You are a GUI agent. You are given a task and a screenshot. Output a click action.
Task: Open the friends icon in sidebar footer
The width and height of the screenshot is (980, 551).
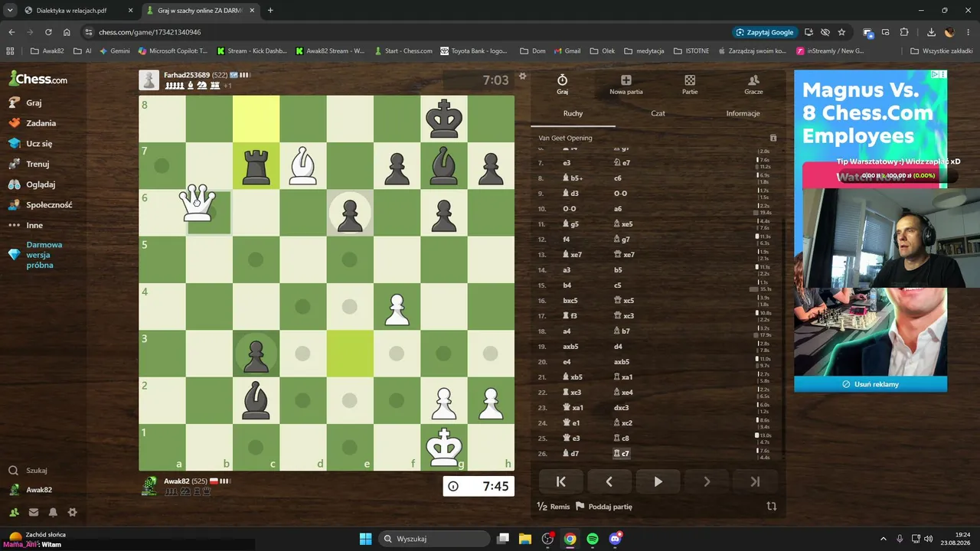pos(15,512)
